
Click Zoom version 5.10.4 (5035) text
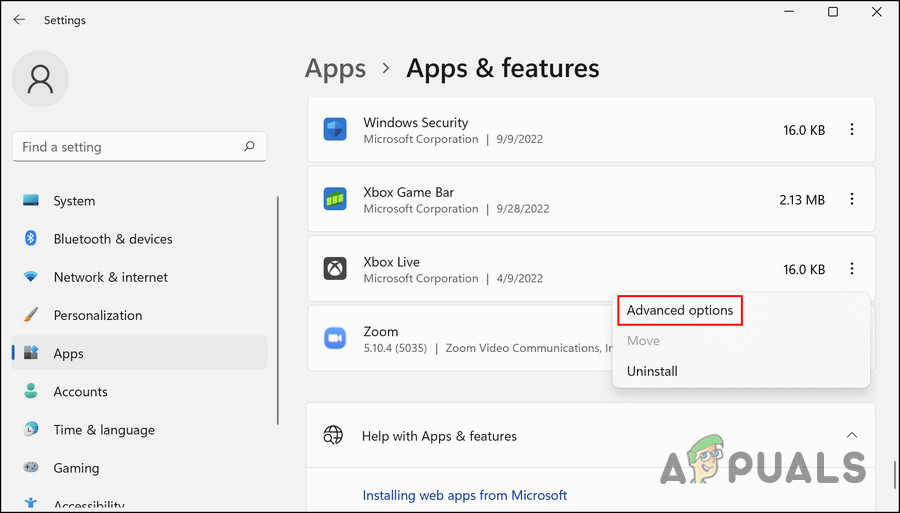pyautogui.click(x=395, y=348)
